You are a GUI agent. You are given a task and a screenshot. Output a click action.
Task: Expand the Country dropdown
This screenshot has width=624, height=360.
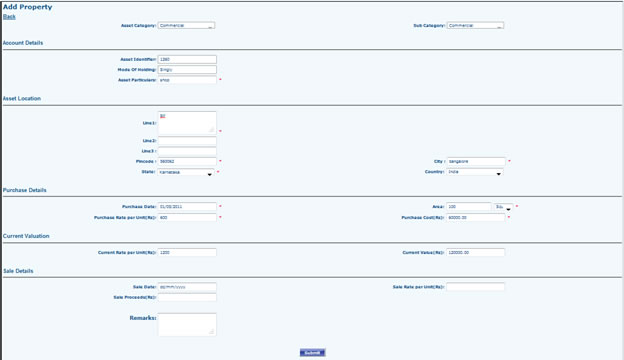pyautogui.click(x=475, y=172)
